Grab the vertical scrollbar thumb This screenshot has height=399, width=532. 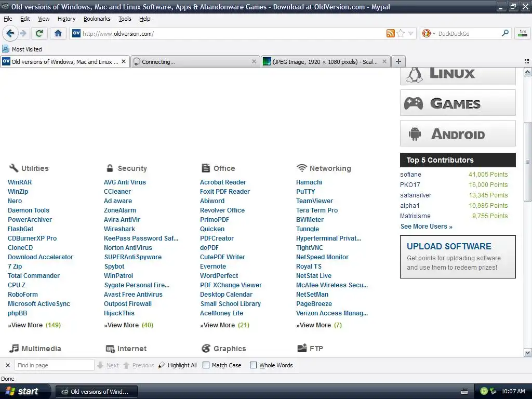[527, 162]
